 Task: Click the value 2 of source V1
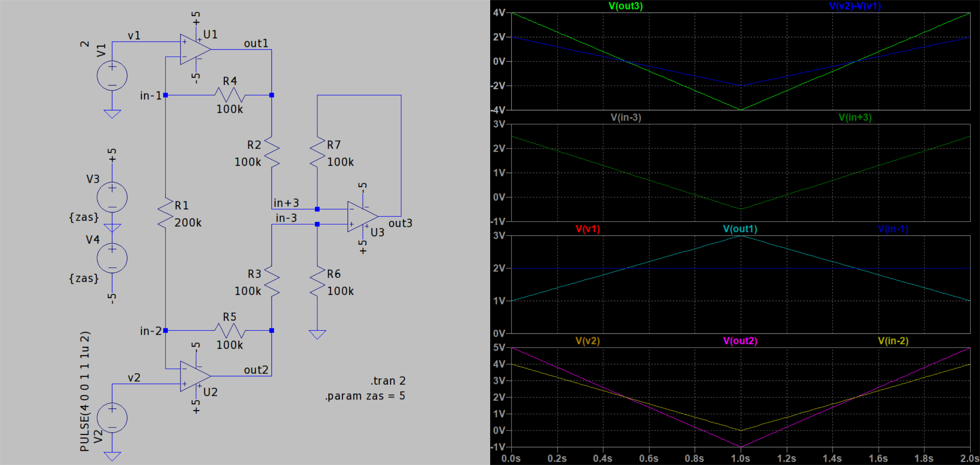pyautogui.click(x=85, y=44)
